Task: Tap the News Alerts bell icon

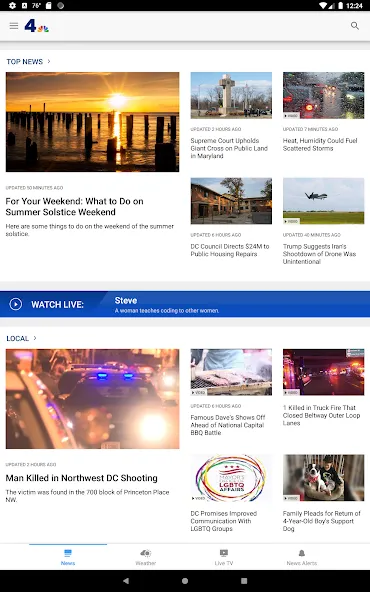Action: [302, 553]
